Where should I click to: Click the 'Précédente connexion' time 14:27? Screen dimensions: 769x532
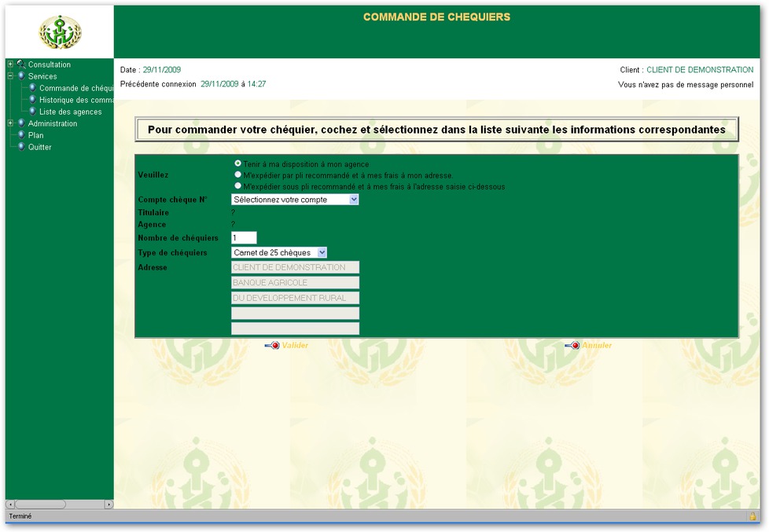(256, 84)
